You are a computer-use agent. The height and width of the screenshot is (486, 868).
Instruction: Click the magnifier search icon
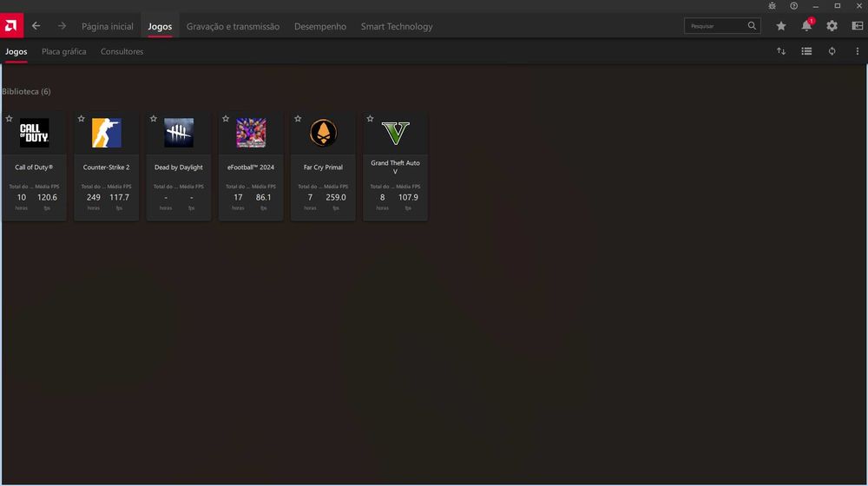pyautogui.click(x=752, y=25)
